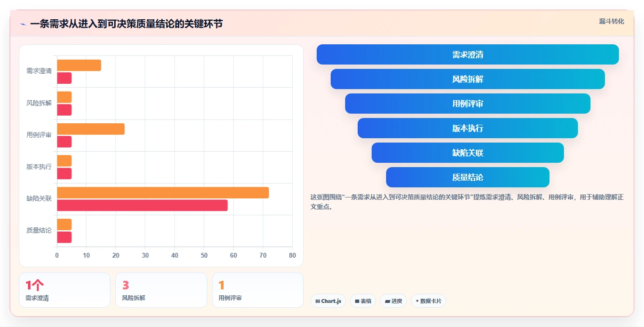Click the orange 缺陷关联 bar in chart
Viewport: 644px width, 327px height.
coord(163,193)
